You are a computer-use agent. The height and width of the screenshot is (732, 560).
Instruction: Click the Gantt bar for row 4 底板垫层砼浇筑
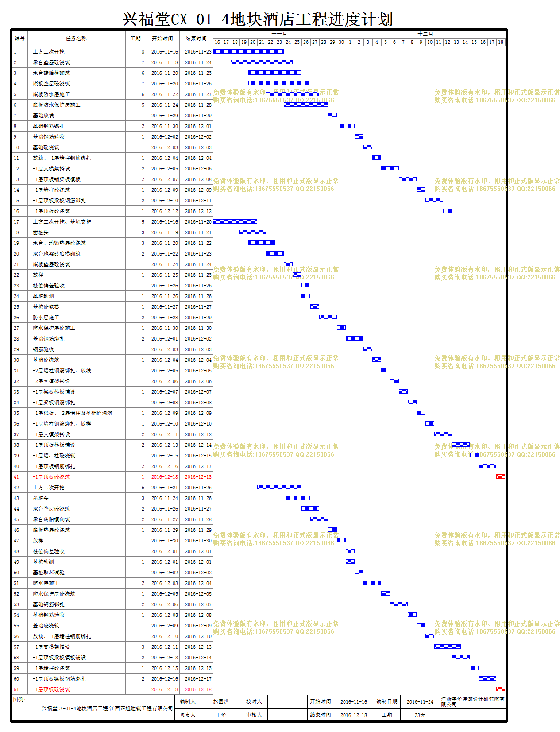[x=279, y=83]
